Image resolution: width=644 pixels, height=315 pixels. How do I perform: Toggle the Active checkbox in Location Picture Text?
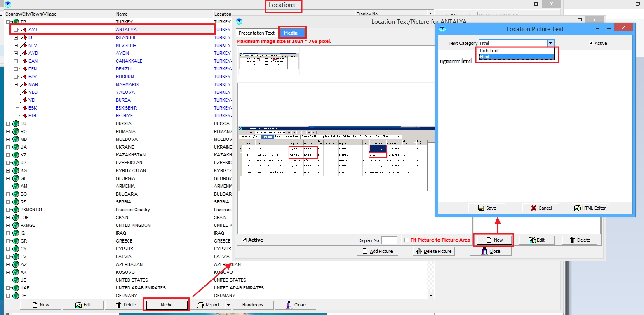coord(591,43)
